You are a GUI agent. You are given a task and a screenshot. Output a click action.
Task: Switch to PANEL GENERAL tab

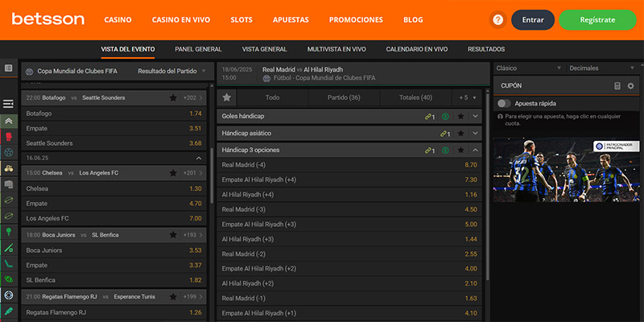[198, 49]
